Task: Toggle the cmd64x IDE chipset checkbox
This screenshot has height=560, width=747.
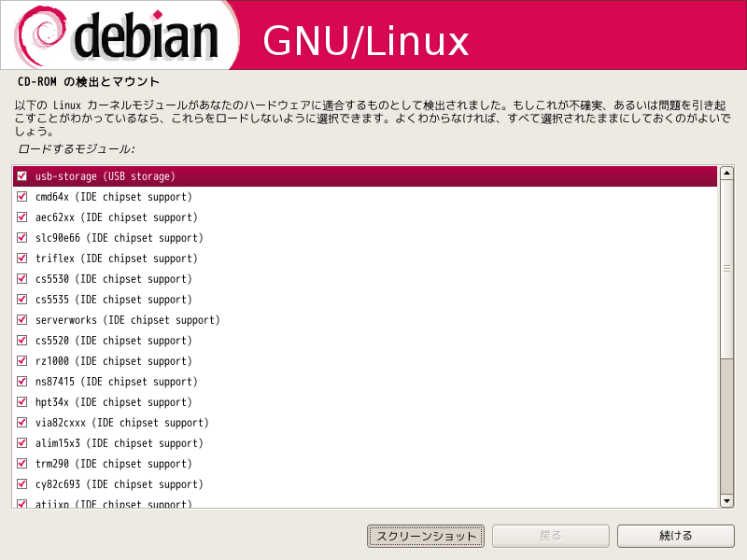Action: [x=21, y=197]
